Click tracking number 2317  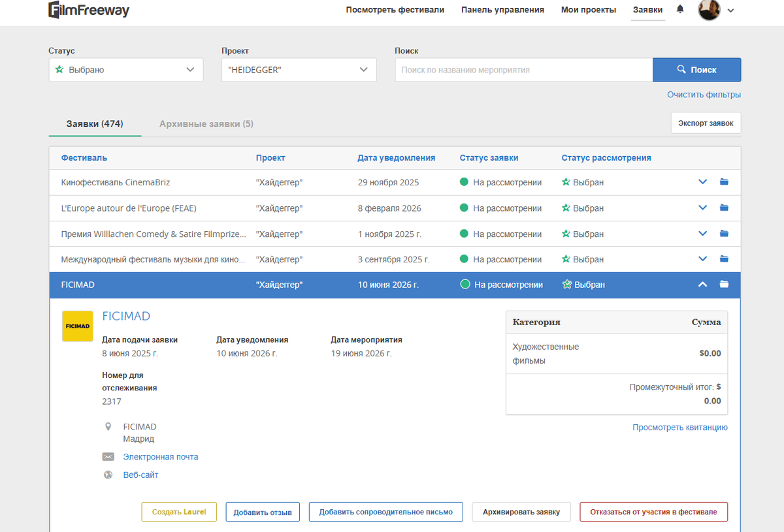(x=112, y=401)
